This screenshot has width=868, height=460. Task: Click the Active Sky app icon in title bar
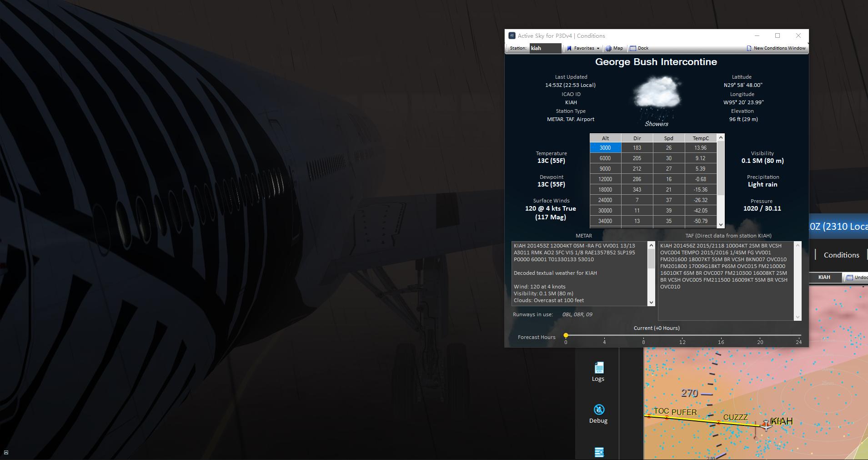pyautogui.click(x=512, y=35)
